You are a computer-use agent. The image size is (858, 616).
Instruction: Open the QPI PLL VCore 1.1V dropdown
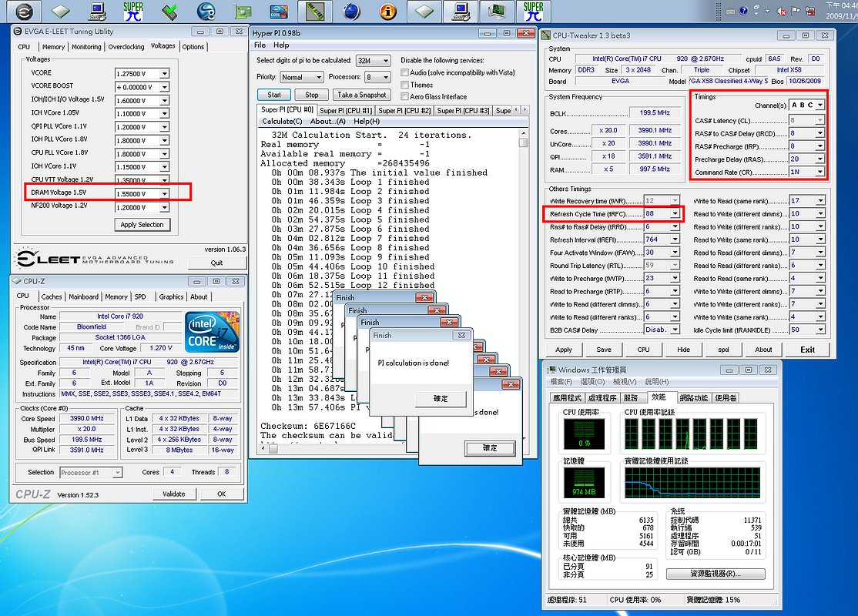[x=164, y=127]
